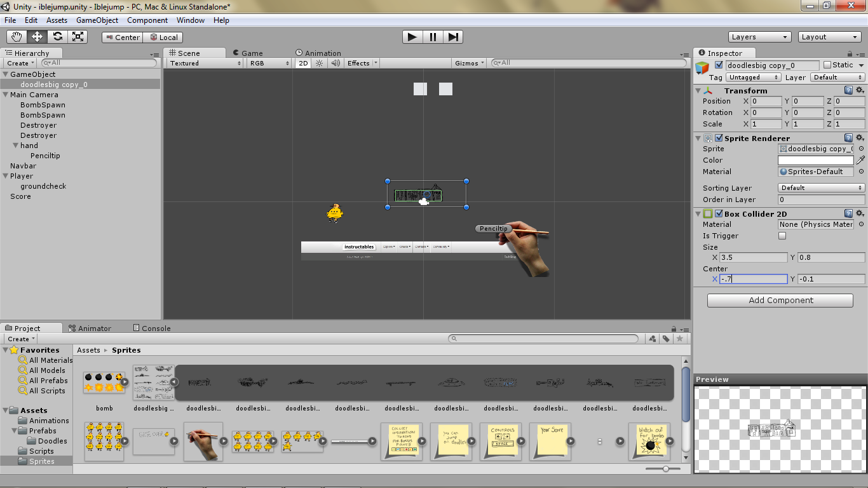Open the Hierarchy Create dropdown
Viewport: 868px width, 488px height.
pyautogui.click(x=21, y=63)
